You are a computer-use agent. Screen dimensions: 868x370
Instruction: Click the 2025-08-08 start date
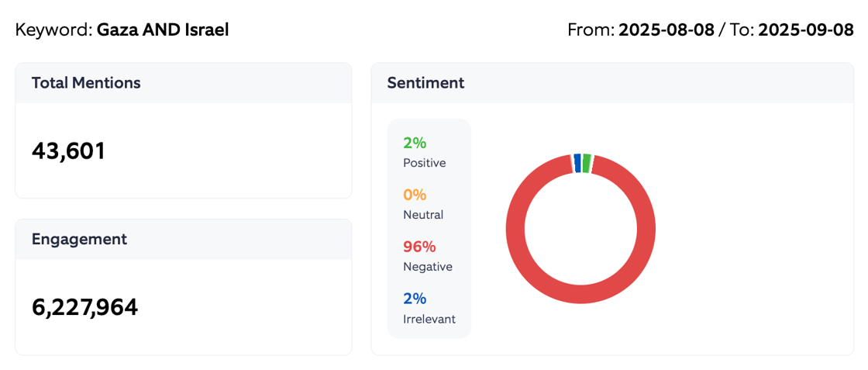(666, 30)
